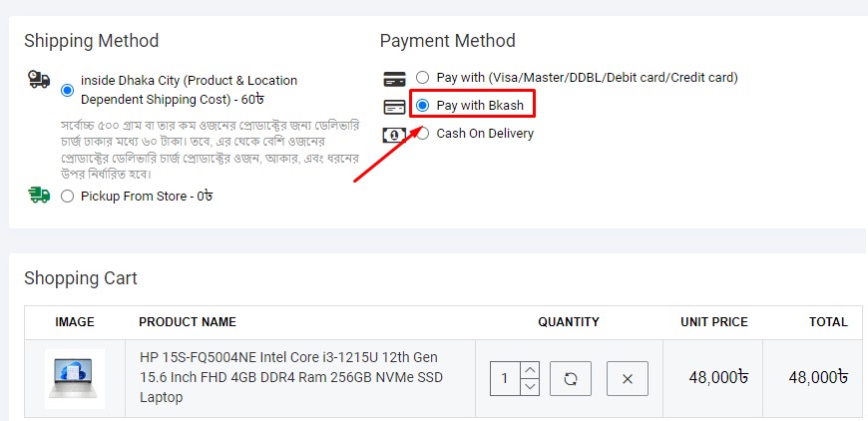Decrease laptop quantity with down arrow
Screen dimensions: 868x421
pyautogui.click(x=530, y=387)
